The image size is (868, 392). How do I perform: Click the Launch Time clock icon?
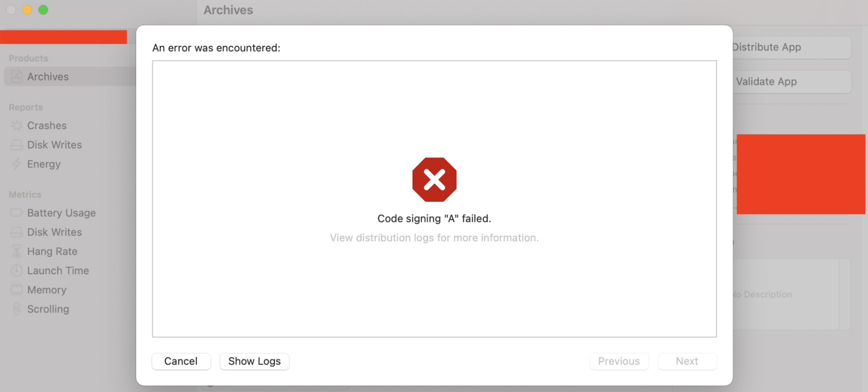tap(17, 271)
